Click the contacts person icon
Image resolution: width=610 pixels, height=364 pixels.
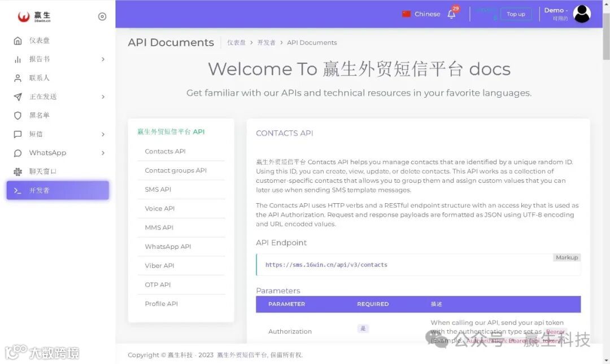pos(18,78)
